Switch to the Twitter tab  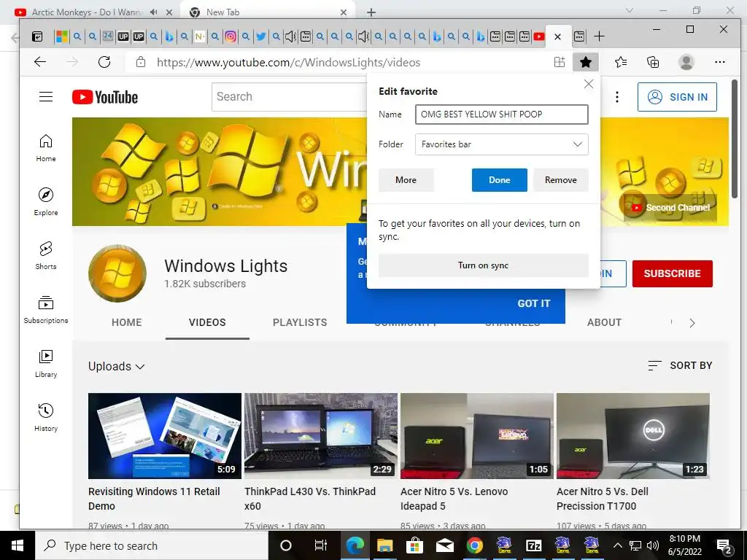(x=260, y=36)
